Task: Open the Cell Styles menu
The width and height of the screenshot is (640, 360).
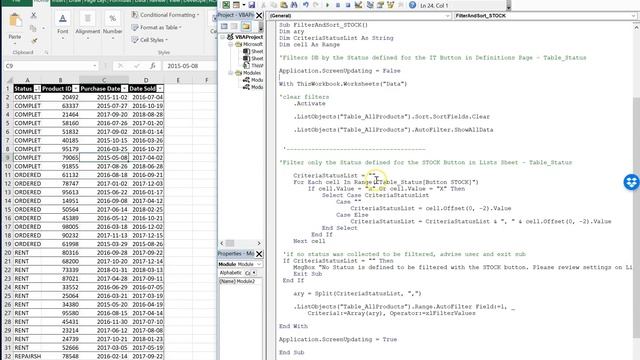Action: coord(149,40)
